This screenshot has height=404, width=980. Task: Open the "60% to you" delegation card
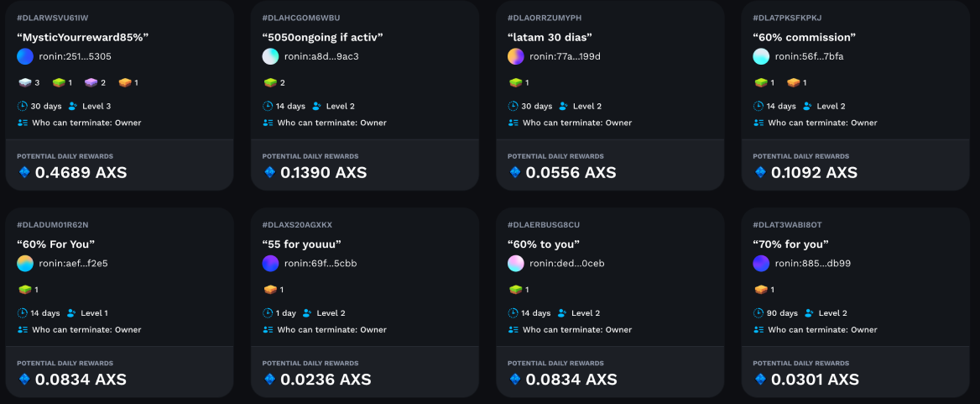click(610, 302)
